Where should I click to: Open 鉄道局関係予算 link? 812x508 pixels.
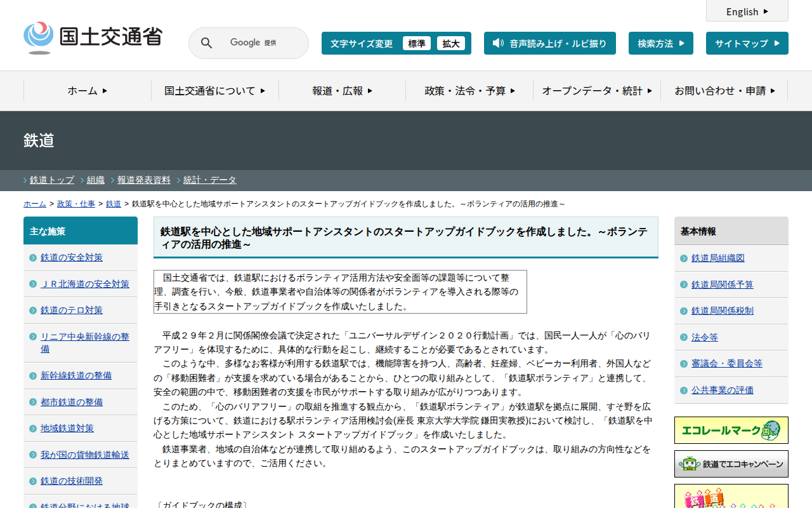point(723,285)
